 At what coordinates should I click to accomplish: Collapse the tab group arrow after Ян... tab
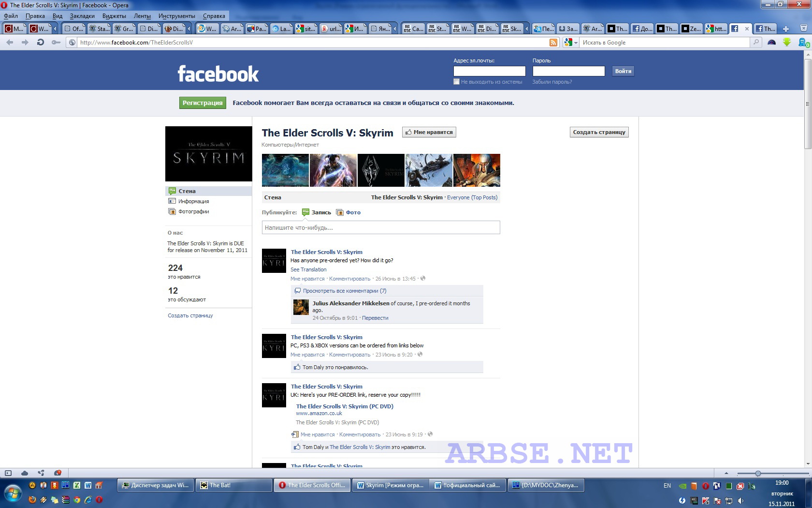[395, 29]
